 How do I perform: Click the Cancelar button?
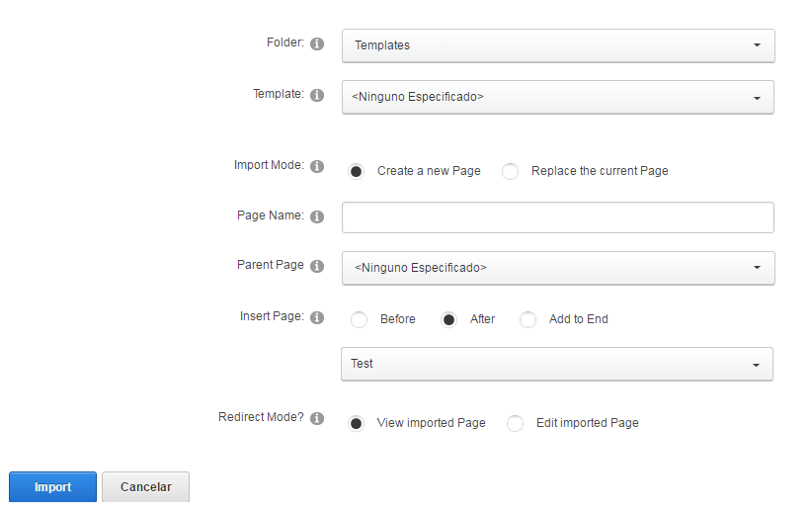click(x=145, y=487)
